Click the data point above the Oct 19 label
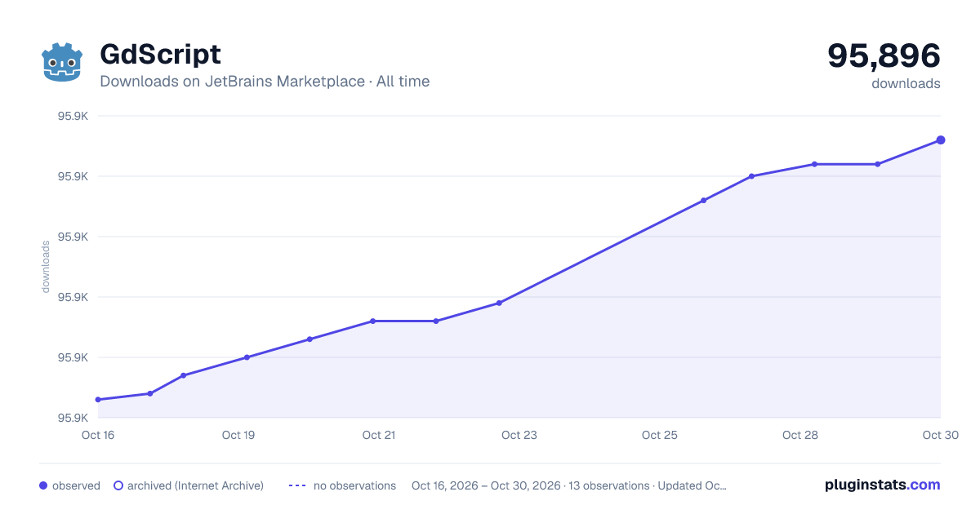This screenshot has height=514, width=980. click(x=247, y=357)
